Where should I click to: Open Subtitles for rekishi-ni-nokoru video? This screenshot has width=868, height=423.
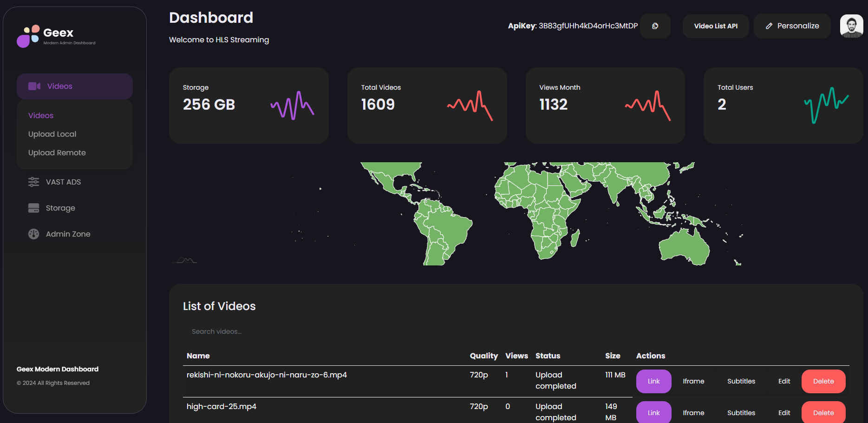point(741,381)
